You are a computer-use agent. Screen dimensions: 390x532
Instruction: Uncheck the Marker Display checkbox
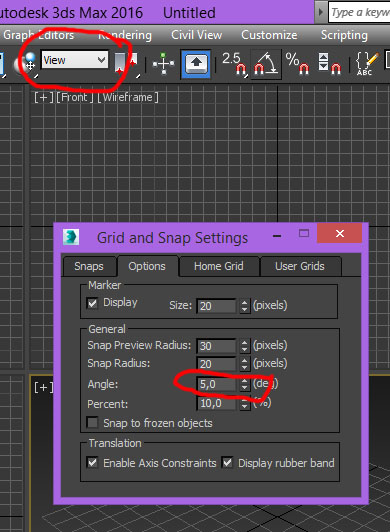click(x=92, y=303)
